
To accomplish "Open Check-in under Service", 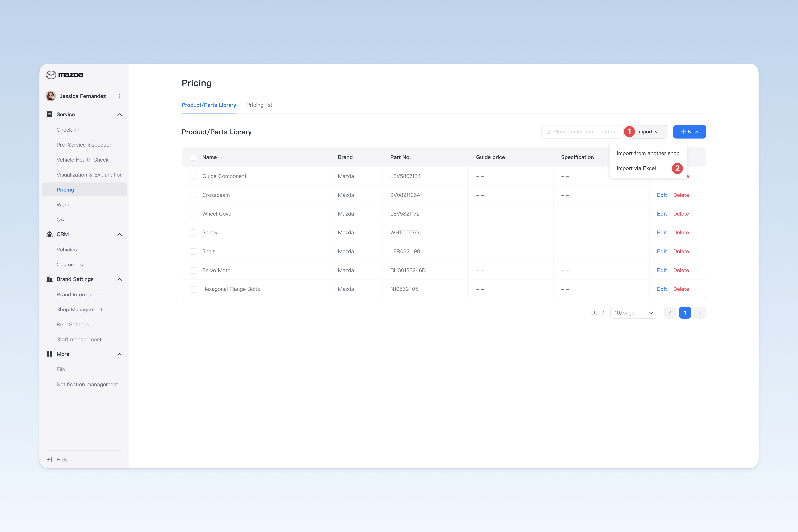I will [68, 130].
